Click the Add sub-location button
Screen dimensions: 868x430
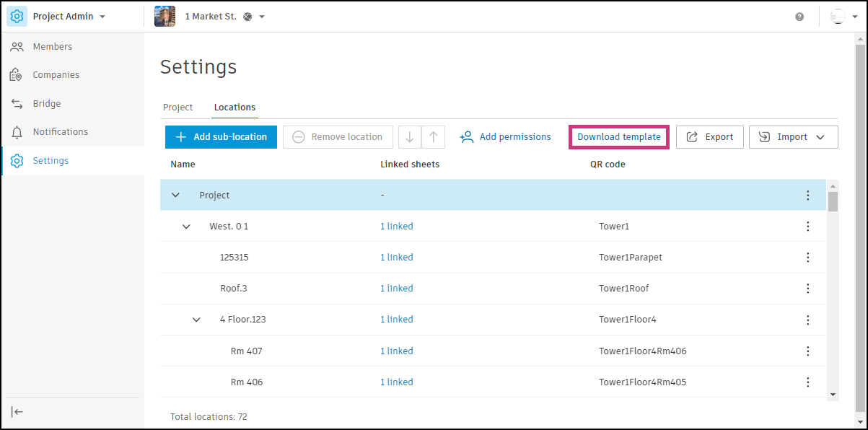pos(221,137)
